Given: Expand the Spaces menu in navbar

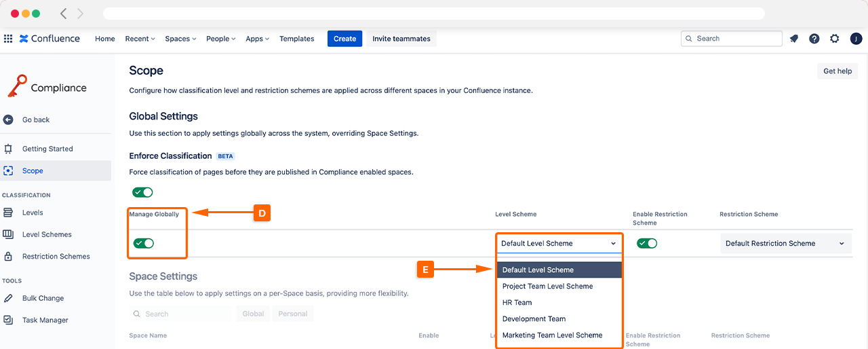Looking at the screenshot, I should [180, 39].
